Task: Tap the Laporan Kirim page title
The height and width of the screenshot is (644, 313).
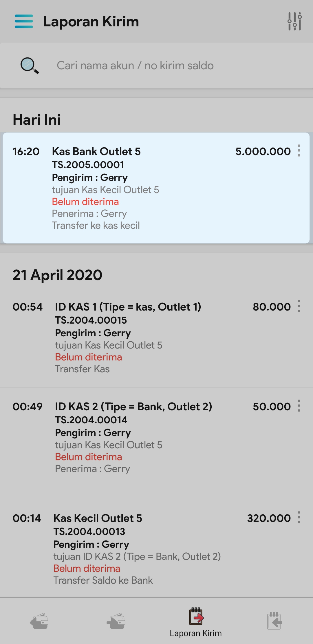Action: (x=91, y=22)
